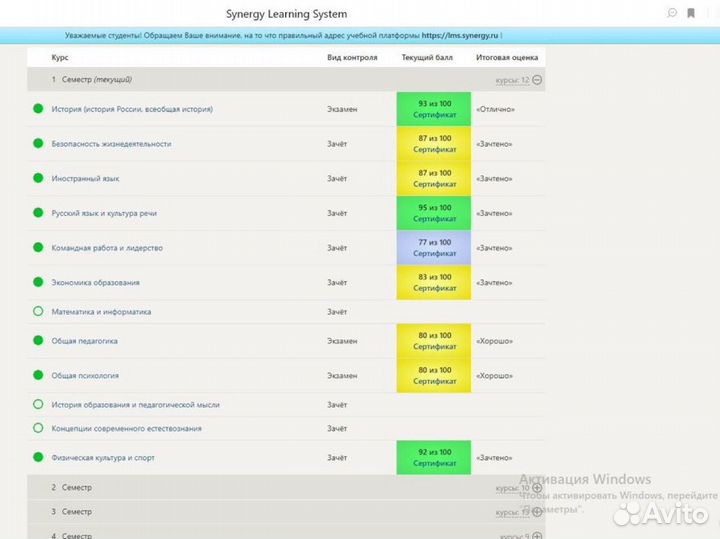The height and width of the screenshot is (539, 720).
Task: Open История образования и педагогической мысли
Action: (x=135, y=405)
